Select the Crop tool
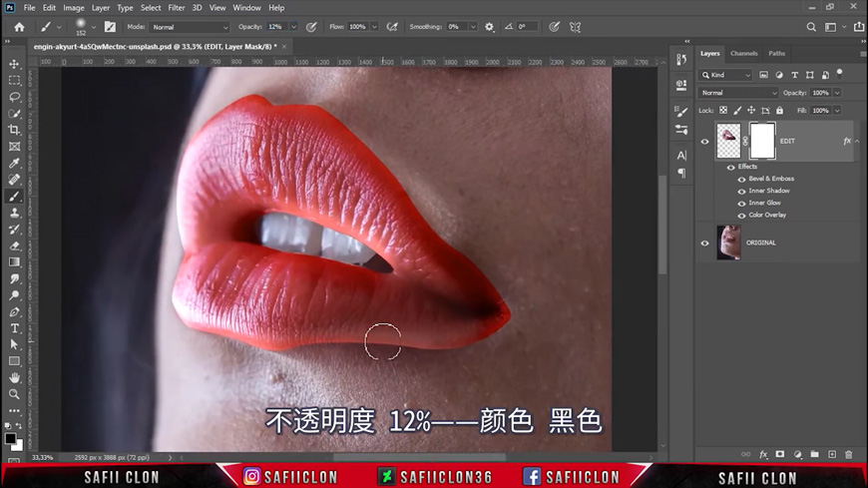The image size is (868, 488). click(x=14, y=130)
